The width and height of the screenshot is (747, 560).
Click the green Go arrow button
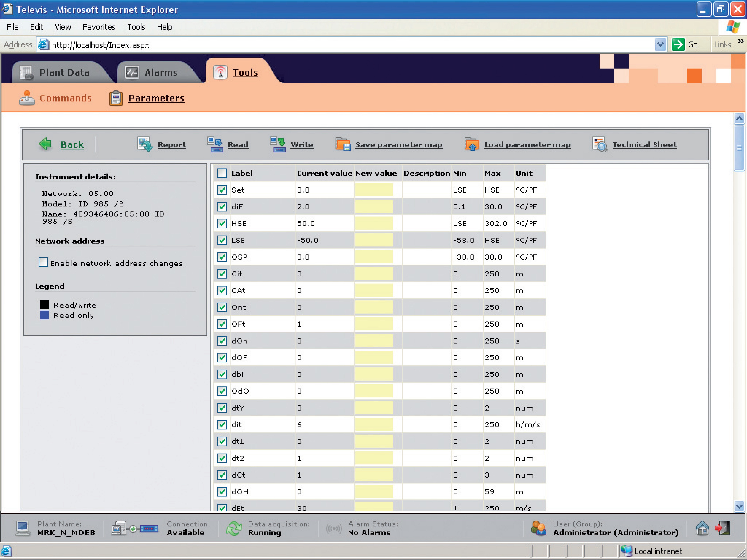(678, 45)
